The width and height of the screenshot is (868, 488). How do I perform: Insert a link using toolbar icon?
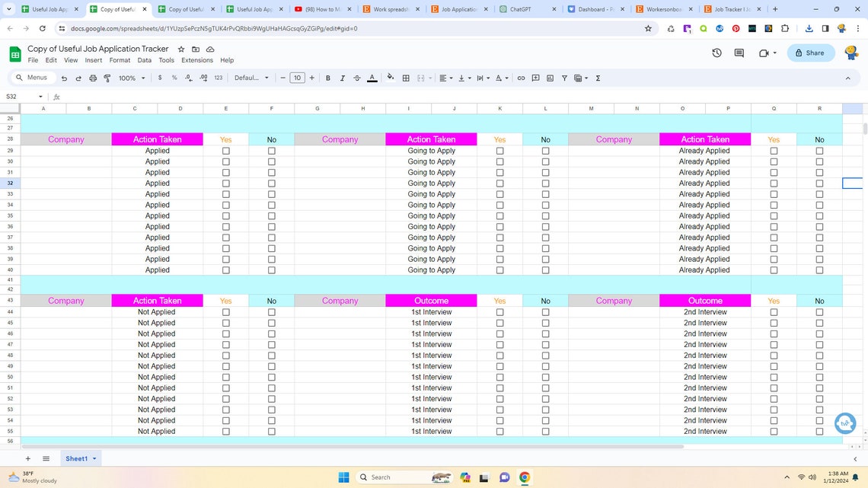(x=523, y=78)
